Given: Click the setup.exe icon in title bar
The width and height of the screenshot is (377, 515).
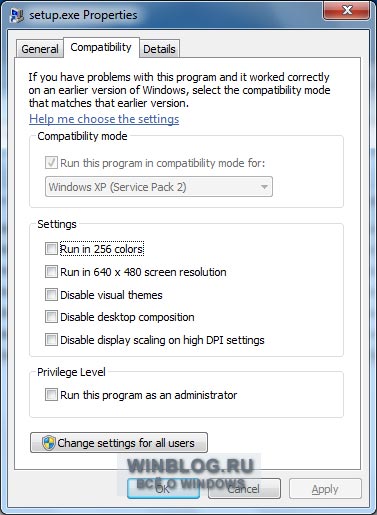Looking at the screenshot, I should pos(17,16).
